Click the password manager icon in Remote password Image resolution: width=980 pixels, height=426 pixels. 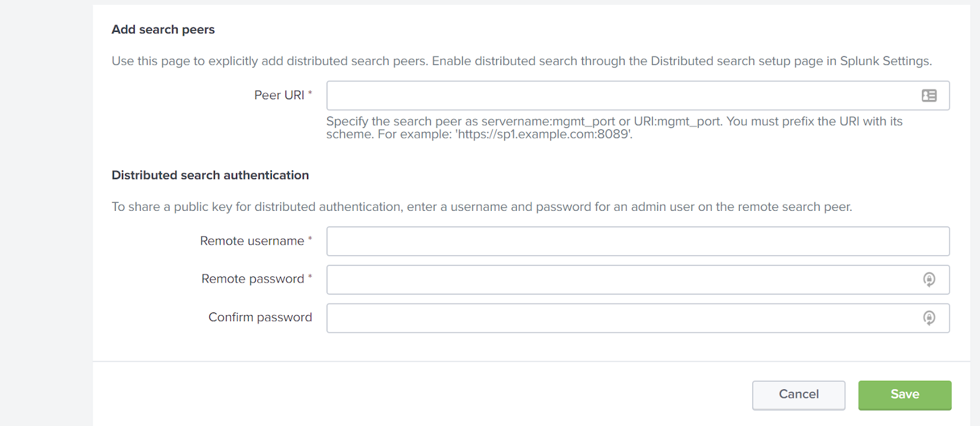tap(929, 280)
